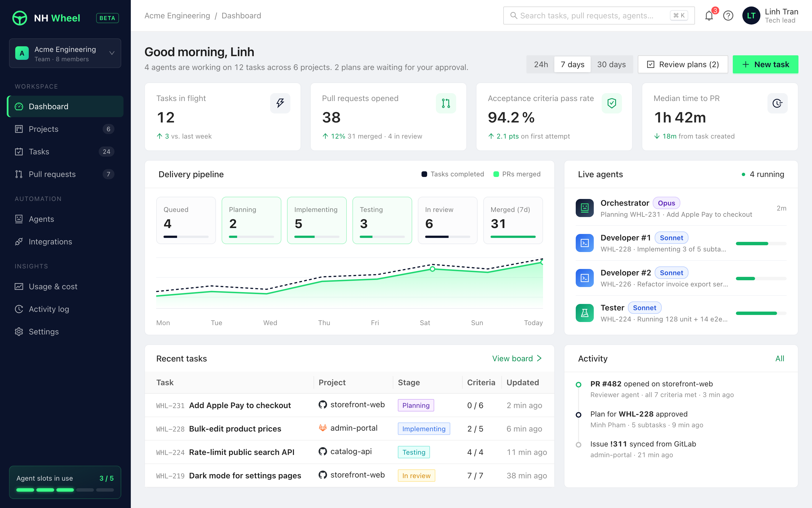The height and width of the screenshot is (508, 812).
Task: Click the Acme Engineering breadcrumb
Action: (x=177, y=16)
